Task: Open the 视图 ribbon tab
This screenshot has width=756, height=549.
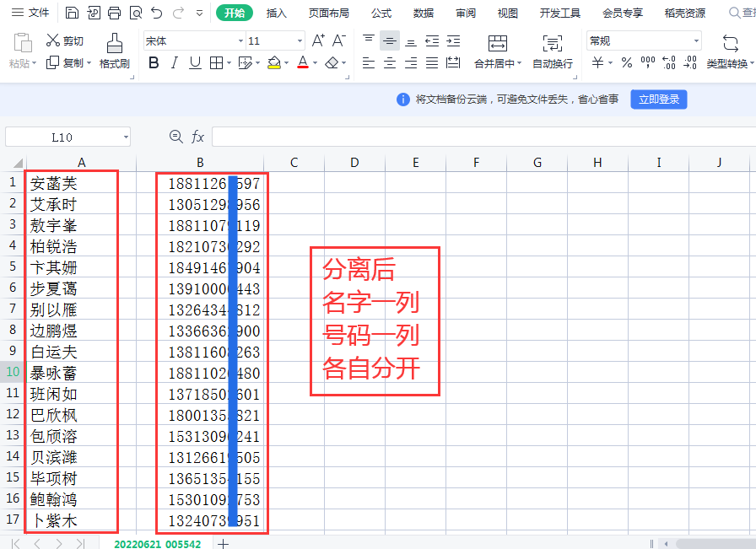Action: click(x=507, y=13)
